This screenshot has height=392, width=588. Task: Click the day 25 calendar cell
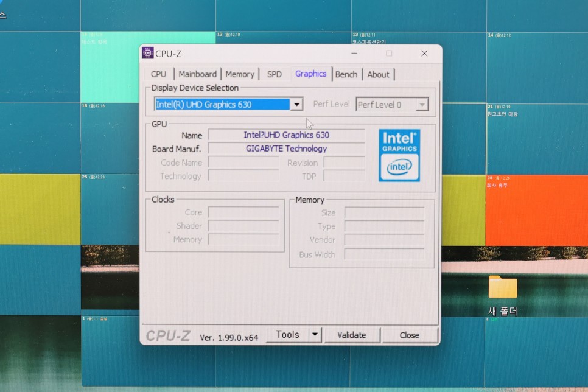[110, 209]
